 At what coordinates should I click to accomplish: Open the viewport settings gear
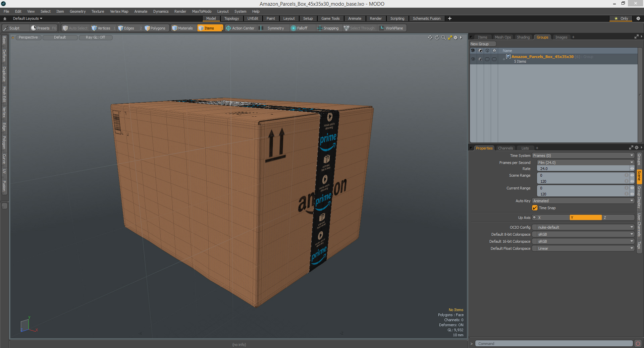[455, 38]
